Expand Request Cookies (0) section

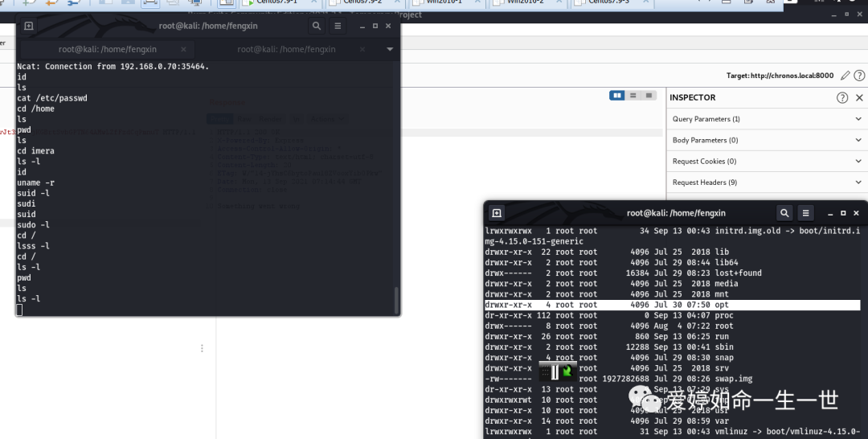(x=767, y=161)
